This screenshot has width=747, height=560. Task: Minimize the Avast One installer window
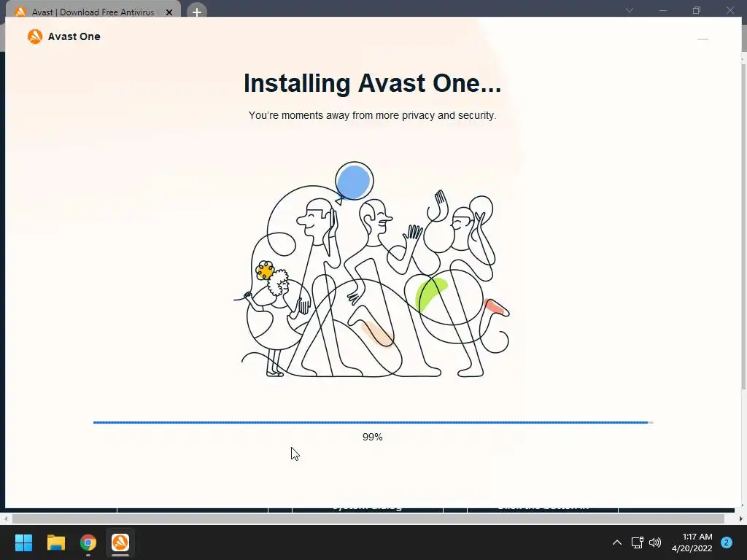coord(703,39)
